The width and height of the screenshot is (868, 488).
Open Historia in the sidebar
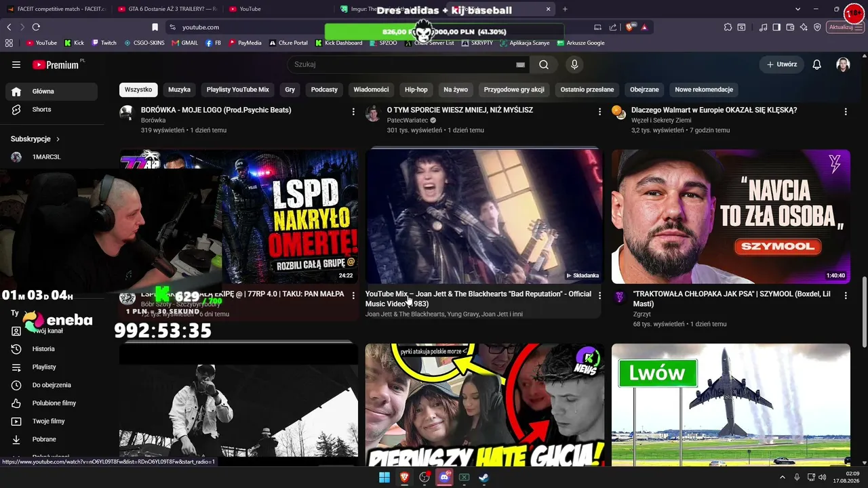[52, 349]
